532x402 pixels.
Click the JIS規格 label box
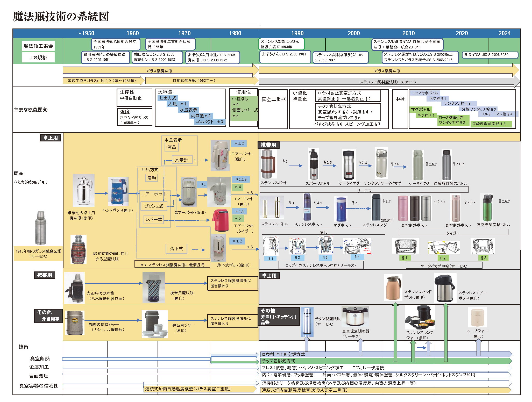[38, 58]
